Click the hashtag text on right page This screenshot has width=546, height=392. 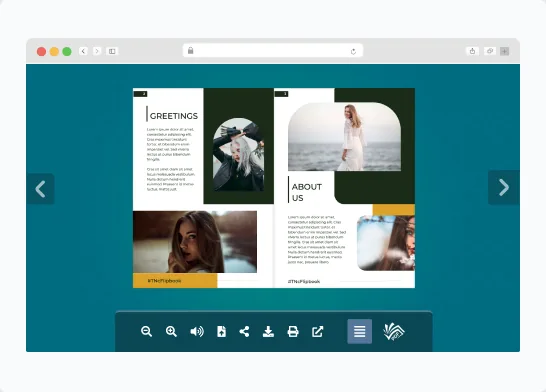pyautogui.click(x=304, y=281)
